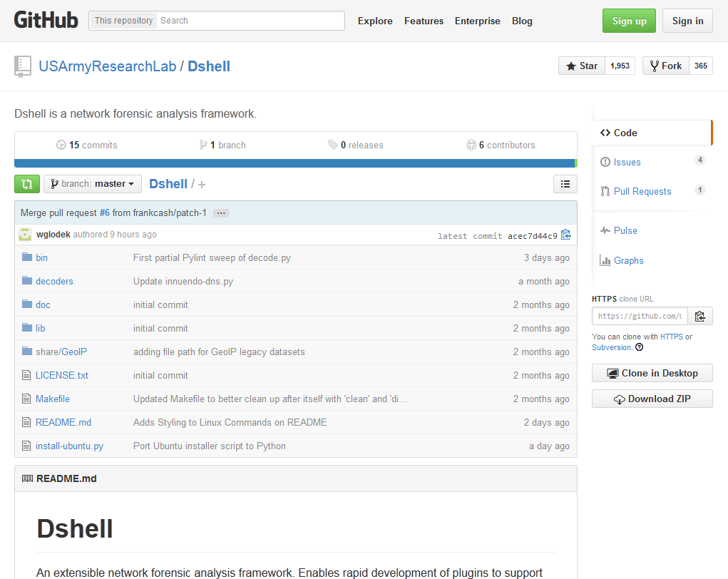Click the share/GeoIP folder icon
The image size is (728, 579).
tap(27, 351)
